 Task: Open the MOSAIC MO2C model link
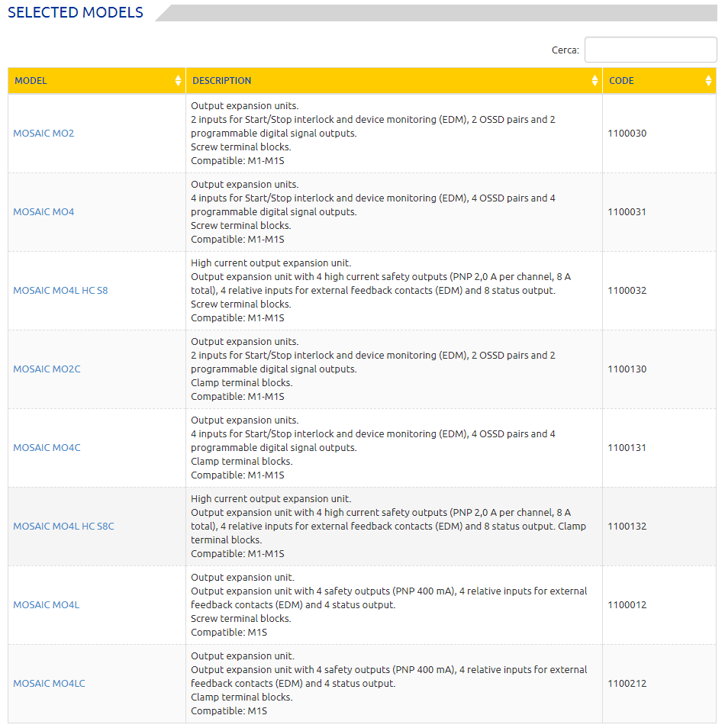click(47, 369)
